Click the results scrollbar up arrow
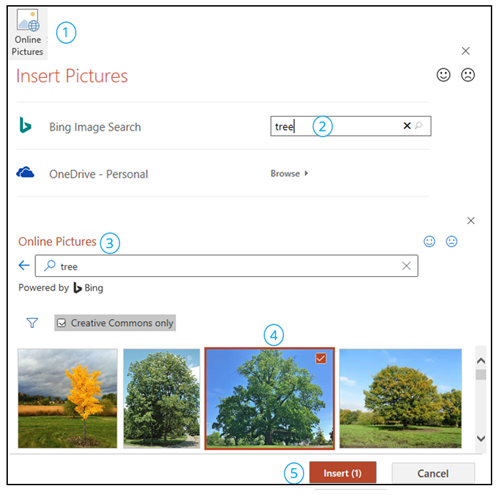500x495 pixels. click(481, 361)
